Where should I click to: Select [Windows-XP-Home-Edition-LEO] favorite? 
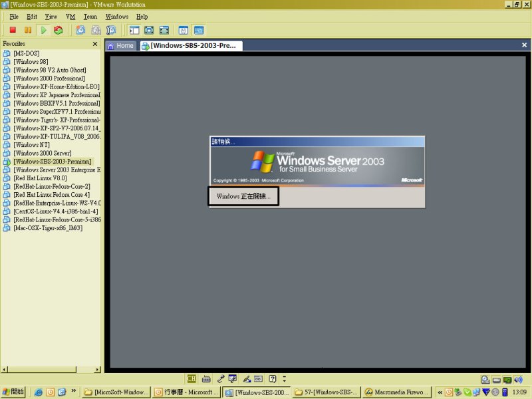click(x=57, y=86)
